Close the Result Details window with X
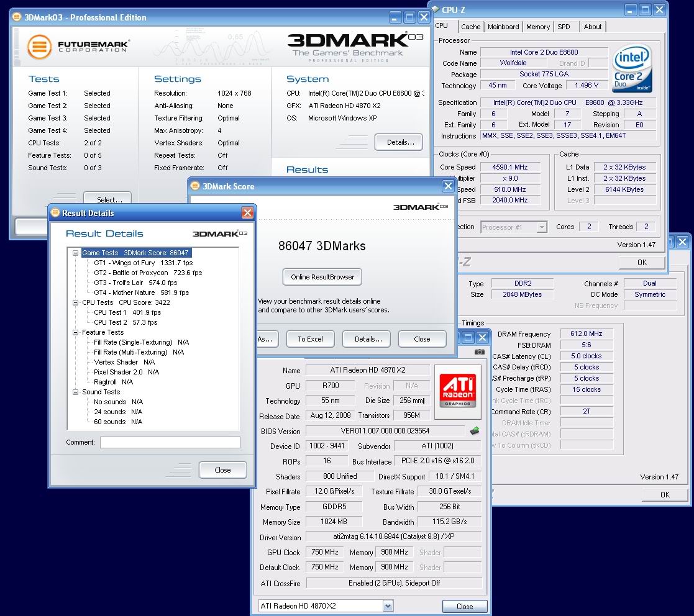This screenshot has height=616, width=694. [247, 213]
